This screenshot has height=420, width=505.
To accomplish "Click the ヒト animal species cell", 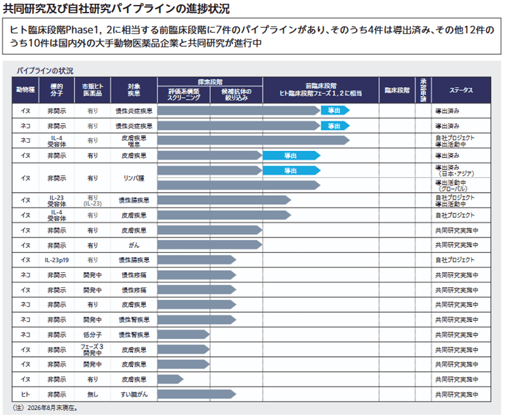I will (x=25, y=394).
